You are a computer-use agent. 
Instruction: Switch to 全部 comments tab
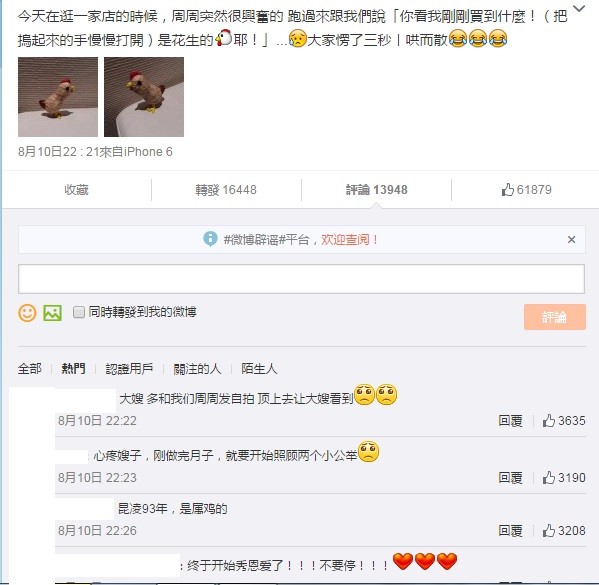click(x=30, y=369)
